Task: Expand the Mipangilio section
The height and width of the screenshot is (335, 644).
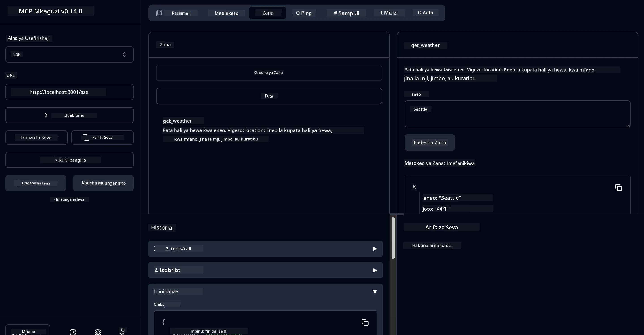Action: click(x=70, y=160)
